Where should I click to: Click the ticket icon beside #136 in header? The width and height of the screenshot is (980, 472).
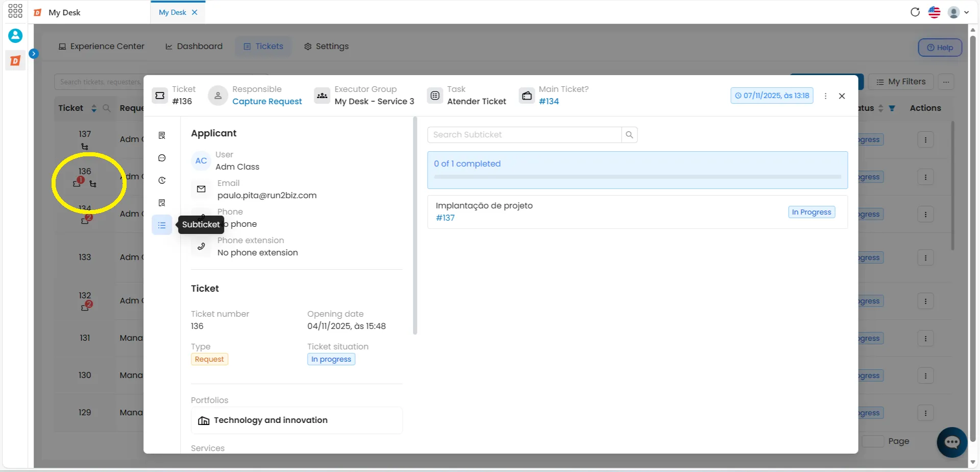click(x=160, y=96)
